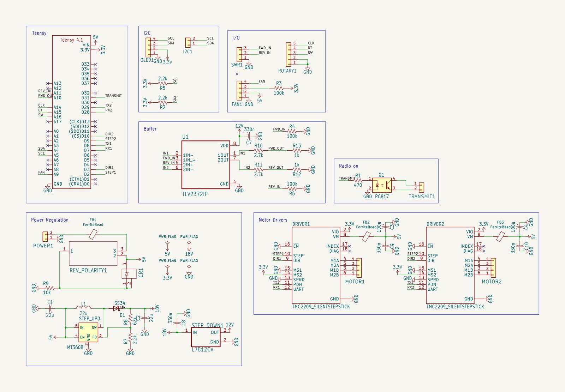Select resistor R2 on the SDA pull-up
This screenshot has height=392, width=565.
[162, 103]
